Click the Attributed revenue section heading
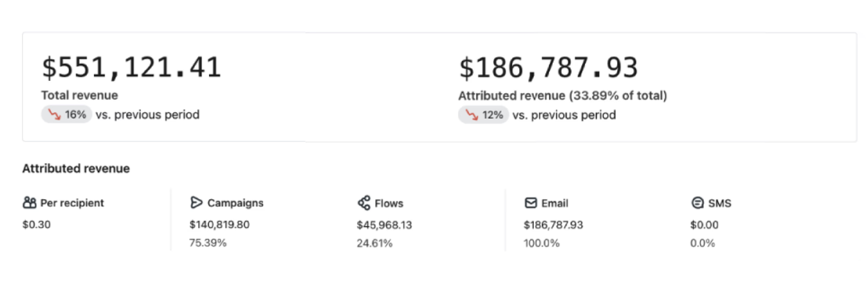Image resolution: width=868 pixels, height=293 pixels. (76, 168)
